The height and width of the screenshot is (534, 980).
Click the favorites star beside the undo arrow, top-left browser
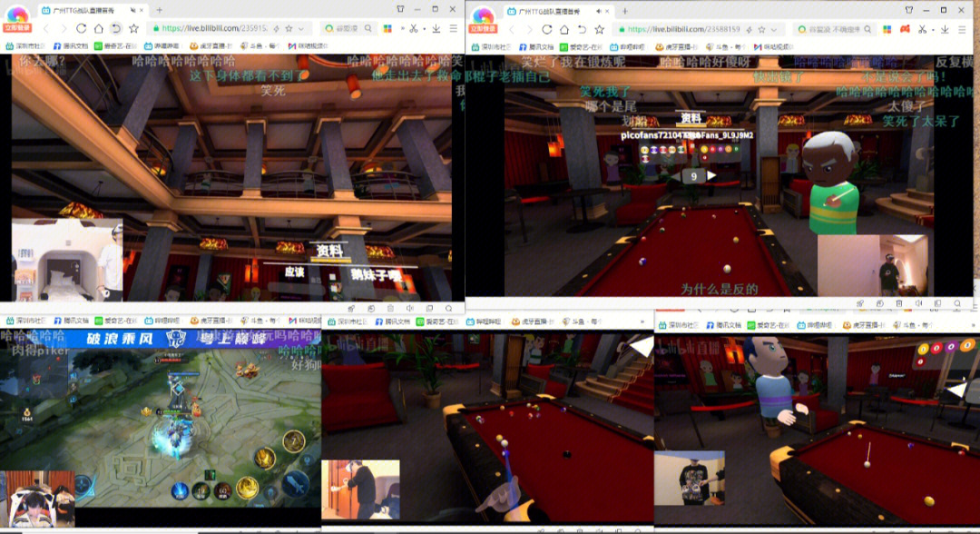[x=133, y=28]
